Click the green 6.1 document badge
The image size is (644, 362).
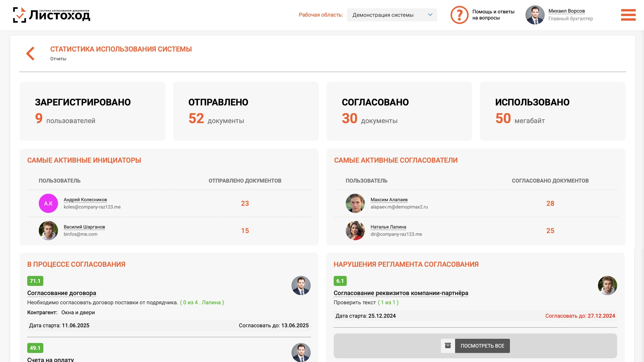click(x=340, y=281)
